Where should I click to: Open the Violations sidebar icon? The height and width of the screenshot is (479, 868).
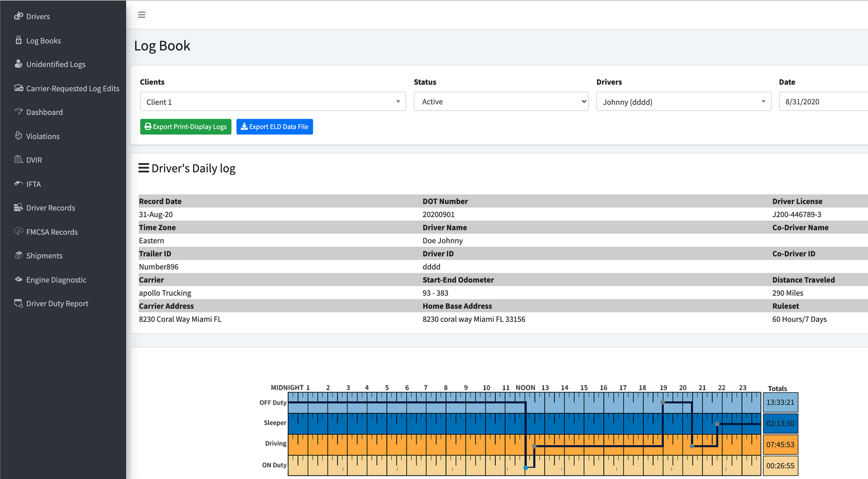18,136
